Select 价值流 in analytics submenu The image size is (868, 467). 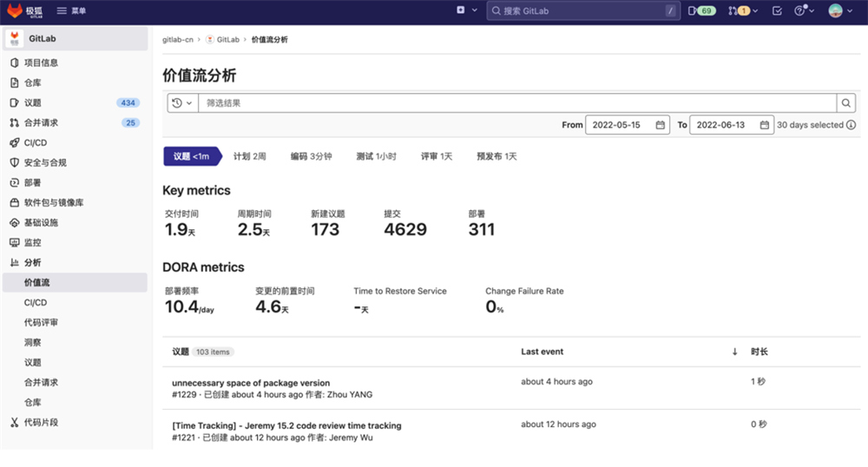(76, 282)
